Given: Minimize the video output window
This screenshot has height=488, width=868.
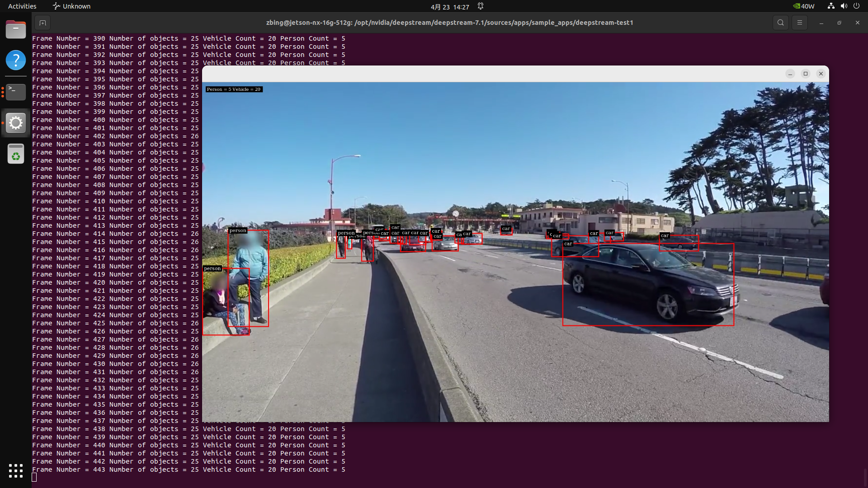Looking at the screenshot, I should pyautogui.click(x=790, y=74).
